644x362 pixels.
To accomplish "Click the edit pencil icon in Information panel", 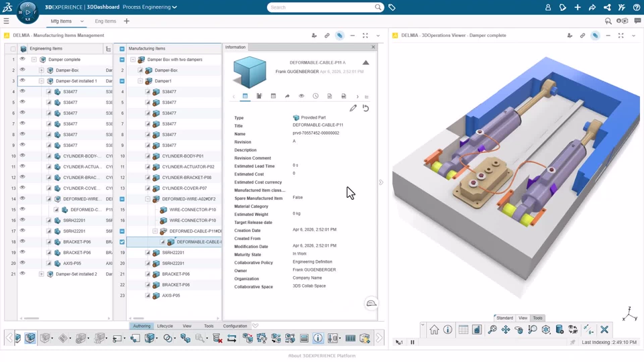I will point(354,109).
